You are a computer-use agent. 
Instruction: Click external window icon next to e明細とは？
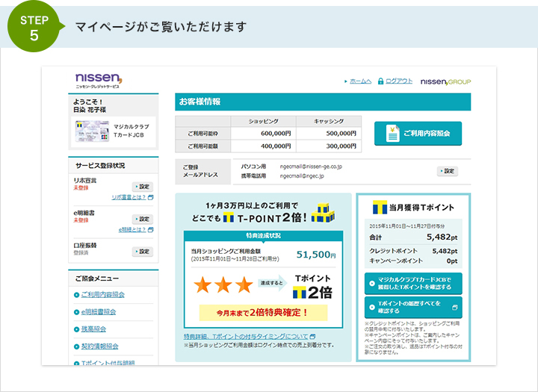pyautogui.click(x=151, y=230)
